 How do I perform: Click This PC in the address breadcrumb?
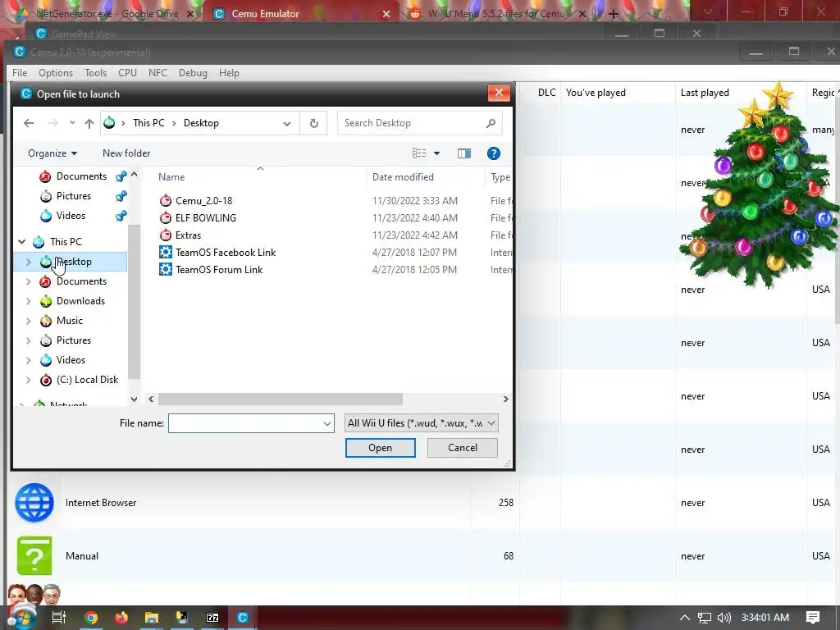pyautogui.click(x=148, y=123)
